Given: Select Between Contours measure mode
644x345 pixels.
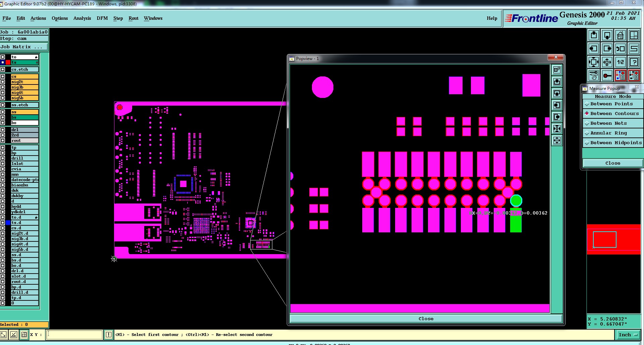Looking at the screenshot, I should (x=612, y=114).
